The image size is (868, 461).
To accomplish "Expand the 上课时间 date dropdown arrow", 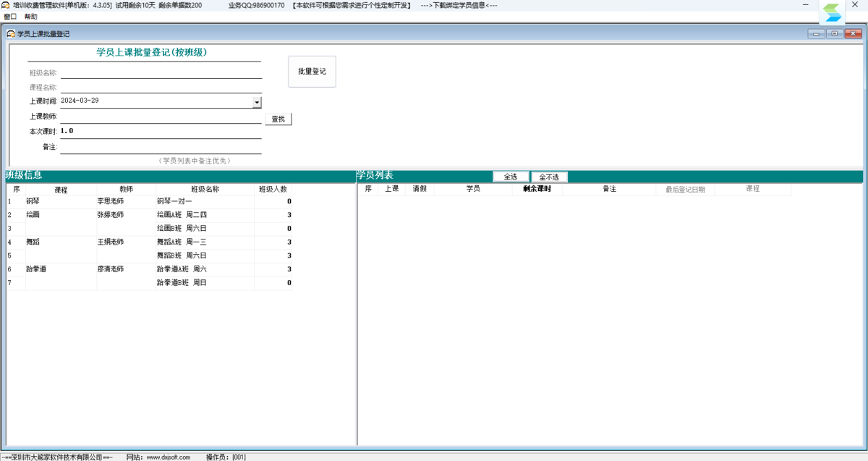I will click(257, 103).
